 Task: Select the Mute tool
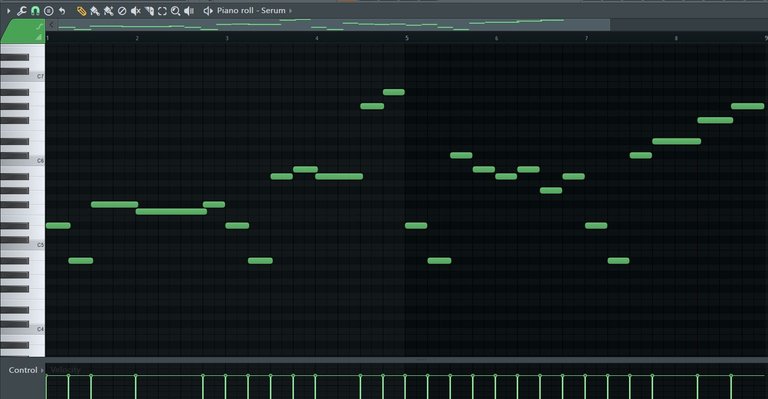(x=136, y=10)
